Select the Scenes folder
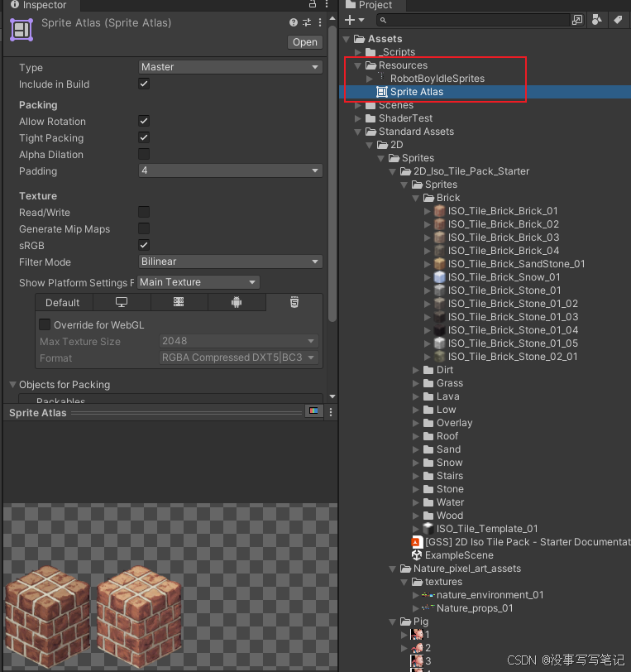 [x=390, y=105]
